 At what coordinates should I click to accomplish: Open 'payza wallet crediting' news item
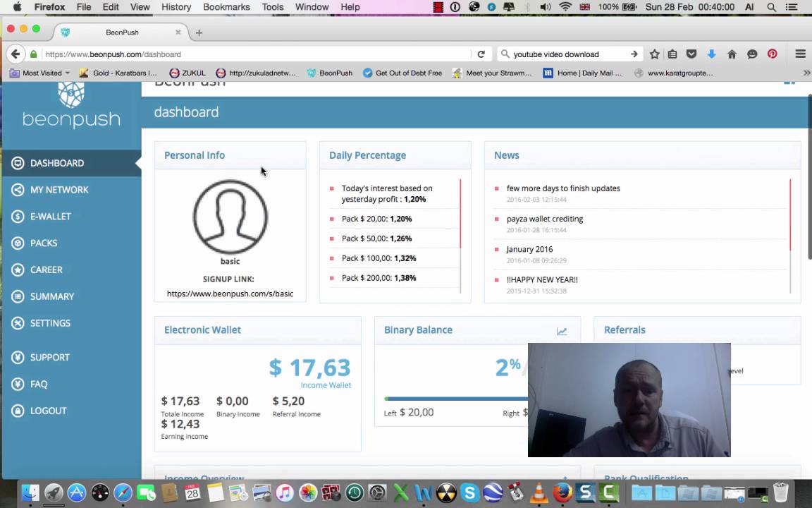[x=545, y=219]
